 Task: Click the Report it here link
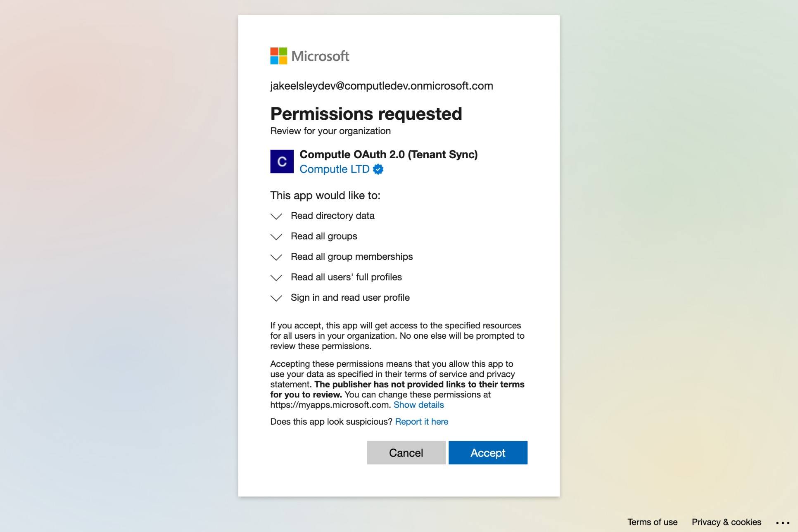(x=421, y=422)
